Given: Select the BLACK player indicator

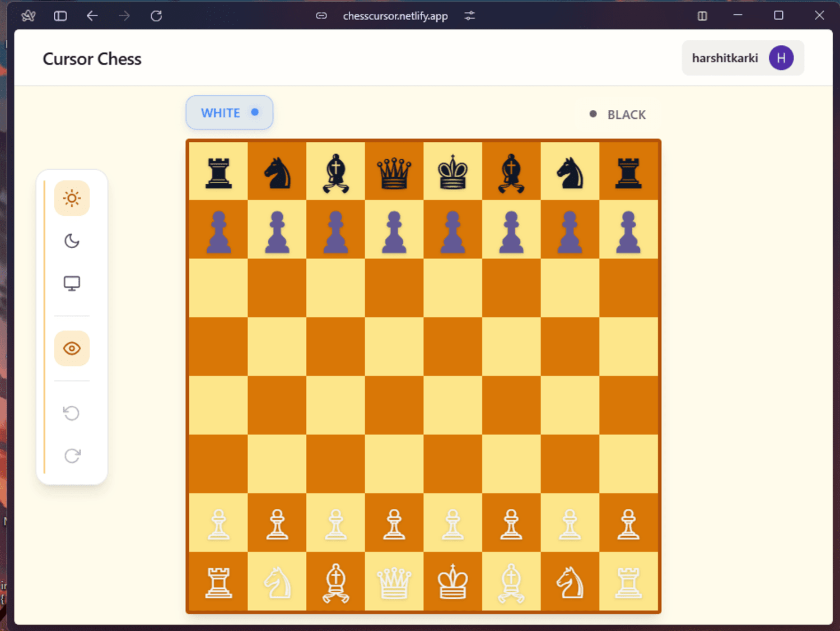Looking at the screenshot, I should [x=618, y=114].
